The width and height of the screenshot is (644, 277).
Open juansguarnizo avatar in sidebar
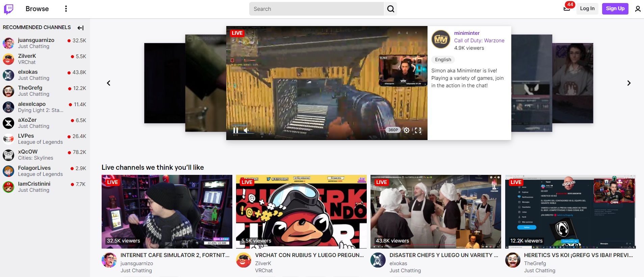8,43
